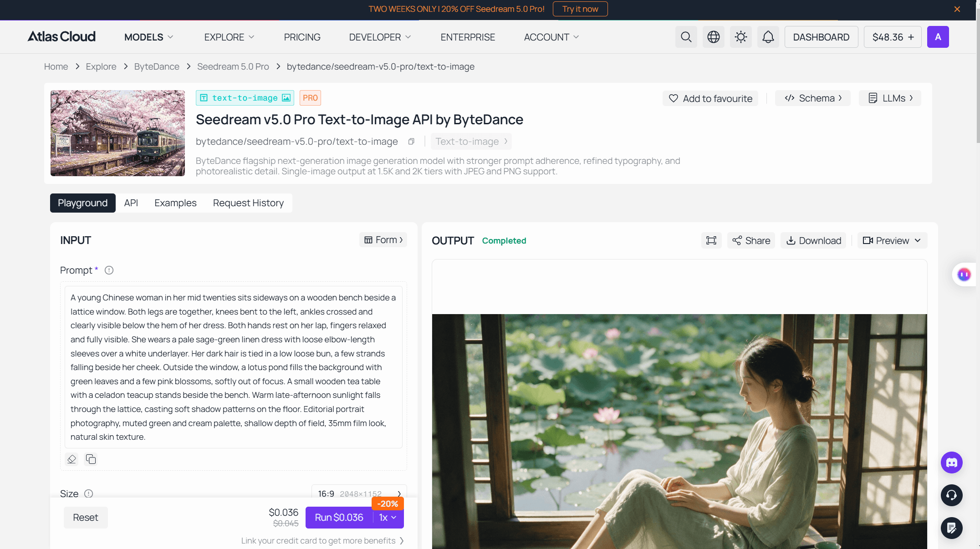Click the Run $0.036 button
Screen dimensions: 980x549
click(x=339, y=518)
